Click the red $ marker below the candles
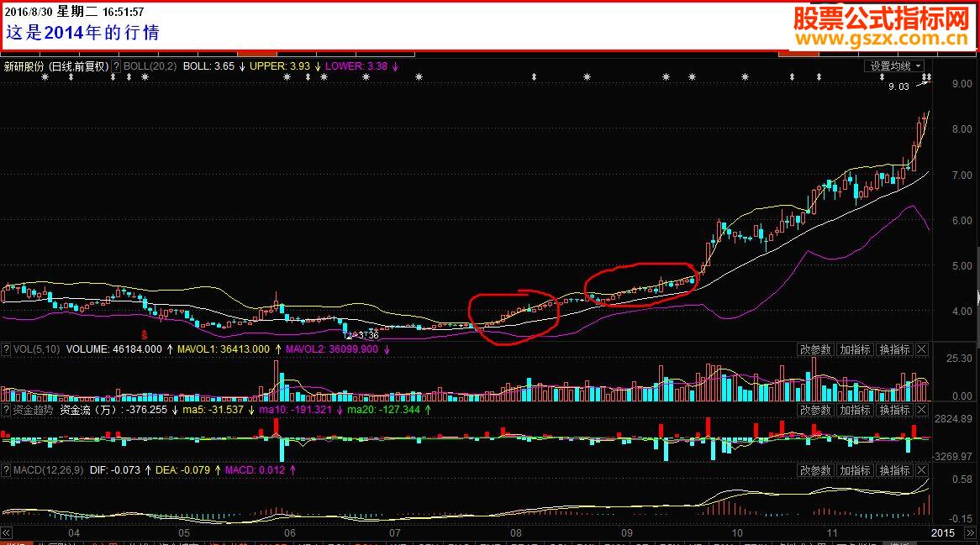 coord(145,335)
